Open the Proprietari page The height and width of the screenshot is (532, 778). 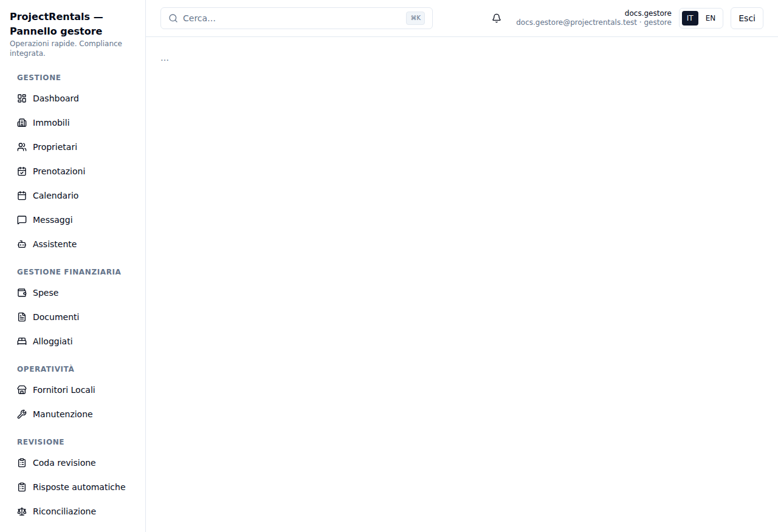coord(73,147)
